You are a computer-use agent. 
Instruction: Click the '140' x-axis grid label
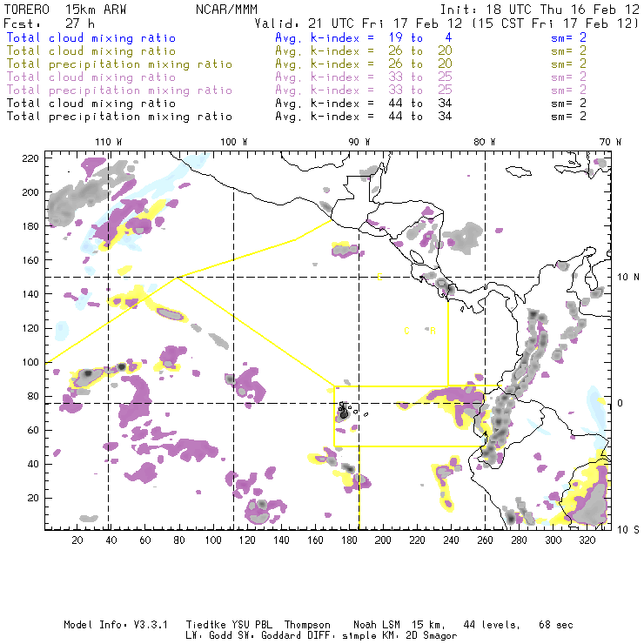click(281, 540)
